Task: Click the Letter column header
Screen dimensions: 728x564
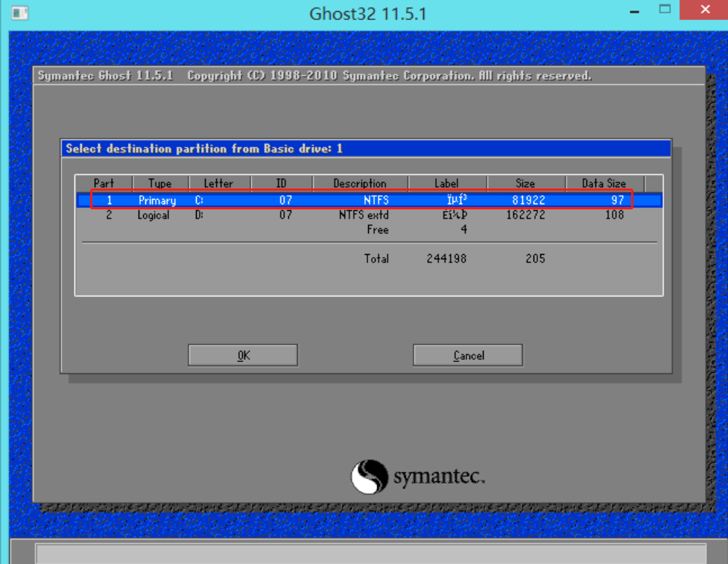Action: (x=220, y=183)
